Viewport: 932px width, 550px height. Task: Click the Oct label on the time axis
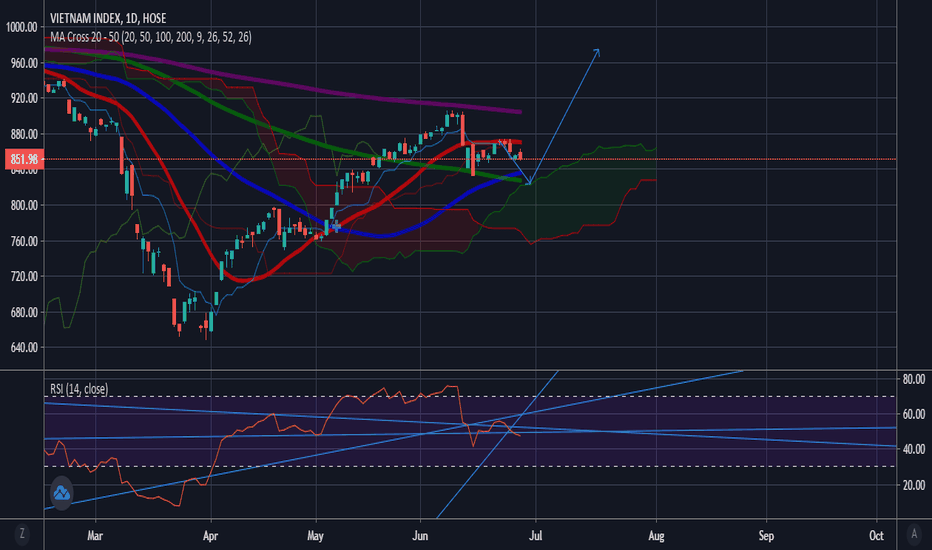coord(877,536)
